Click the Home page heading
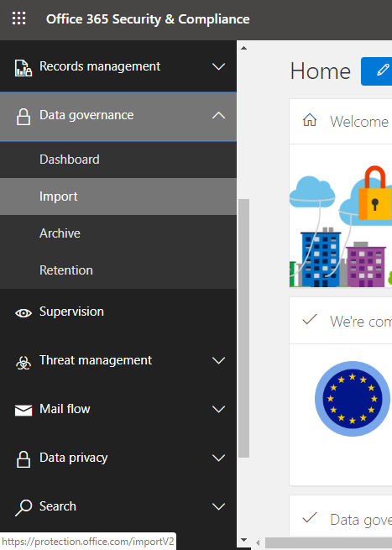This screenshot has width=392, height=550. point(320,71)
